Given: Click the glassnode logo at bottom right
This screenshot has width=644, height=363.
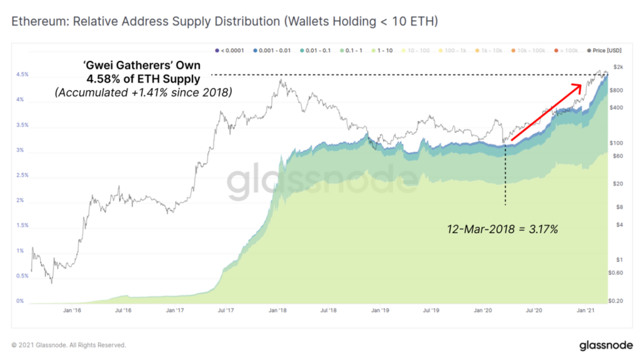Looking at the screenshot, I should click(x=606, y=345).
